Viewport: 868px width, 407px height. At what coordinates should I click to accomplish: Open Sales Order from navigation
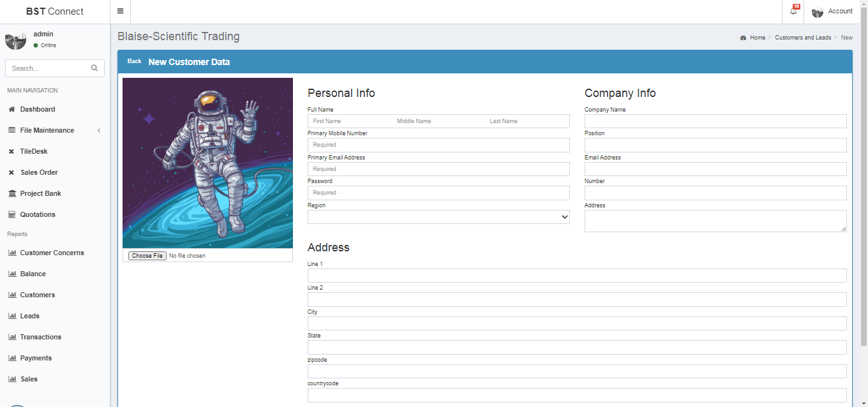[39, 173]
